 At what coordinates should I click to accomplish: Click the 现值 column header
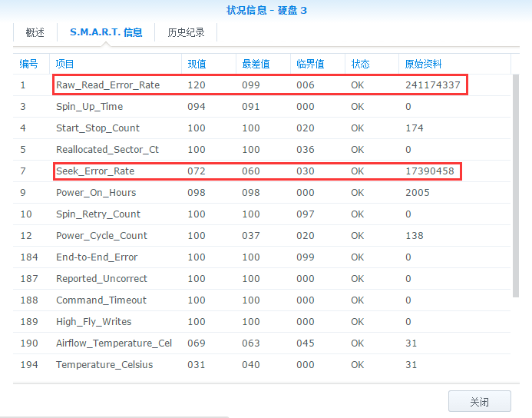[209, 64]
